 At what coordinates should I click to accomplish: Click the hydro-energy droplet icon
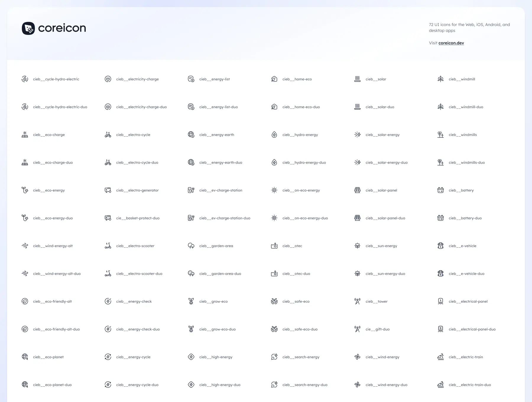[x=274, y=135]
